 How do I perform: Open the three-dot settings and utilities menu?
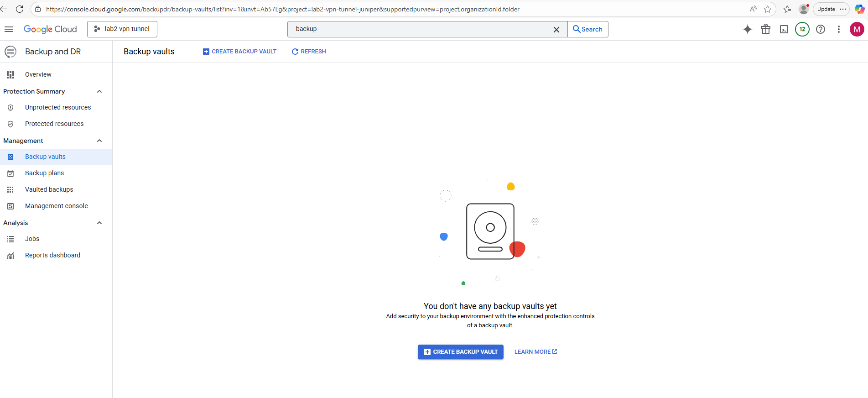pos(839,29)
